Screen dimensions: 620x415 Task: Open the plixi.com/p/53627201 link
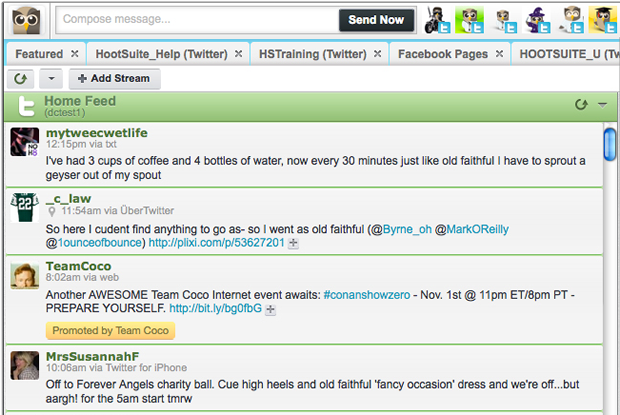pos(216,243)
